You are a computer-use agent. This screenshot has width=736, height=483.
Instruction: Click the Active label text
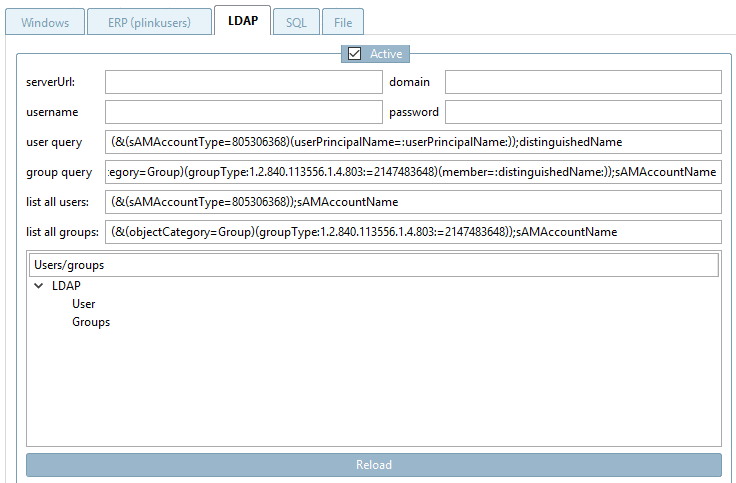(x=386, y=54)
